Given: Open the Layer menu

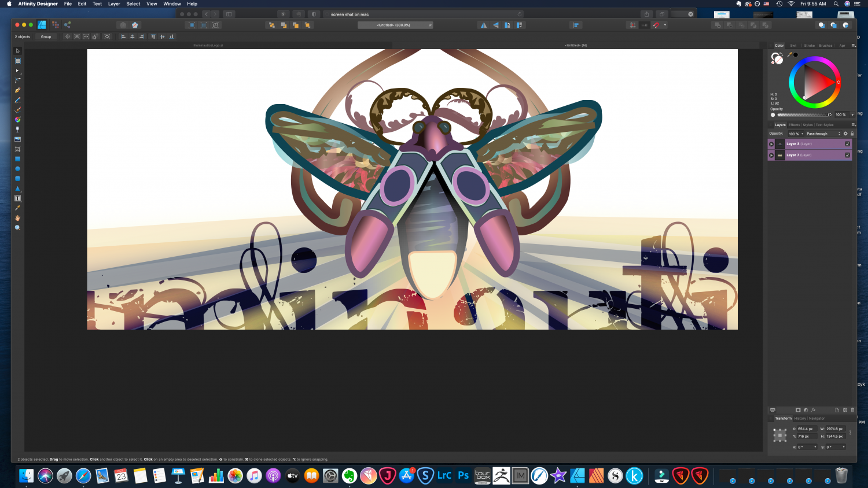Looking at the screenshot, I should click(114, 3).
